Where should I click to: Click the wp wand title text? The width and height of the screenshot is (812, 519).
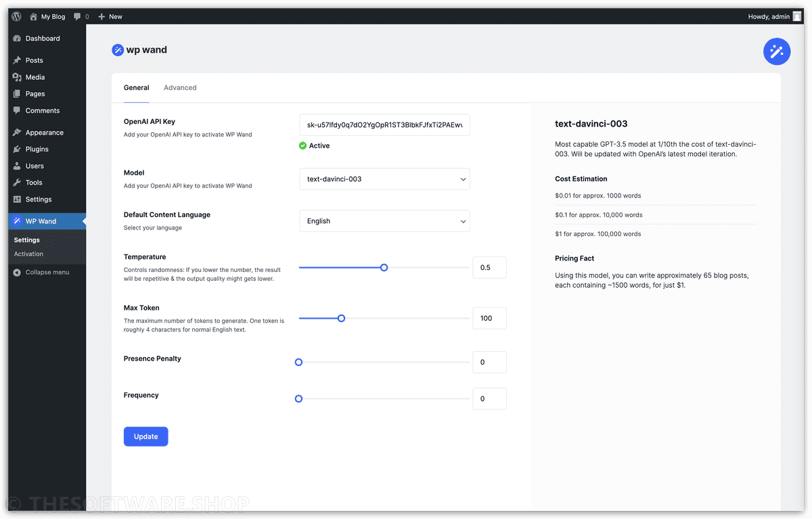click(x=146, y=49)
